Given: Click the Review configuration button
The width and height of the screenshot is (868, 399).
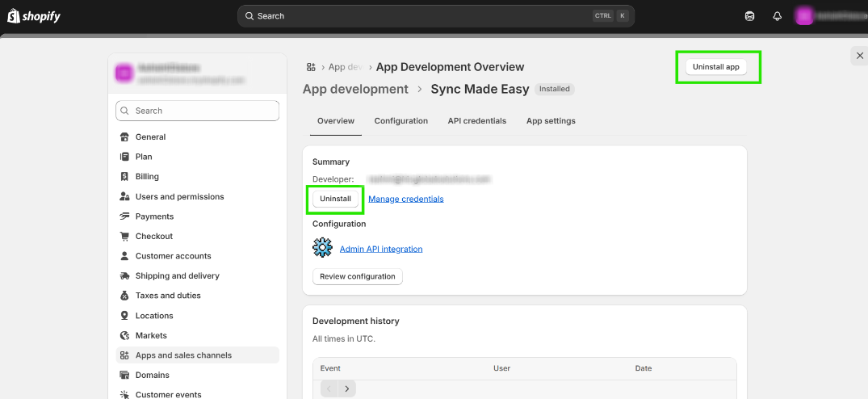Looking at the screenshot, I should coord(357,276).
